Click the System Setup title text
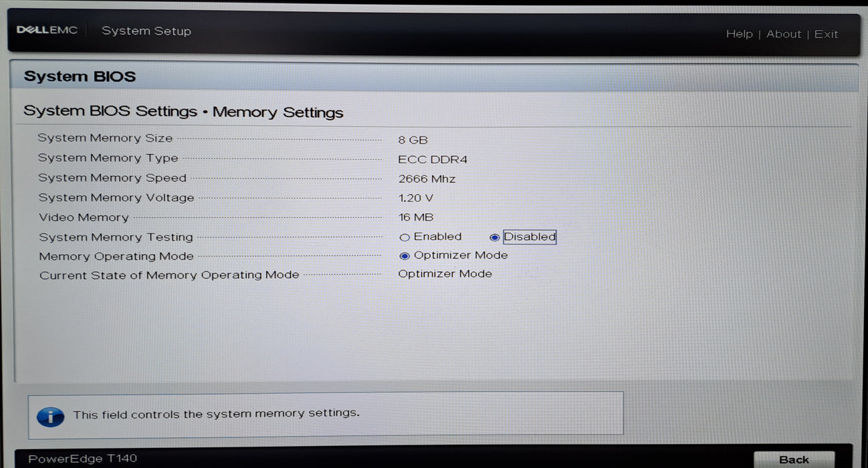This screenshot has height=468, width=868. pos(146,31)
